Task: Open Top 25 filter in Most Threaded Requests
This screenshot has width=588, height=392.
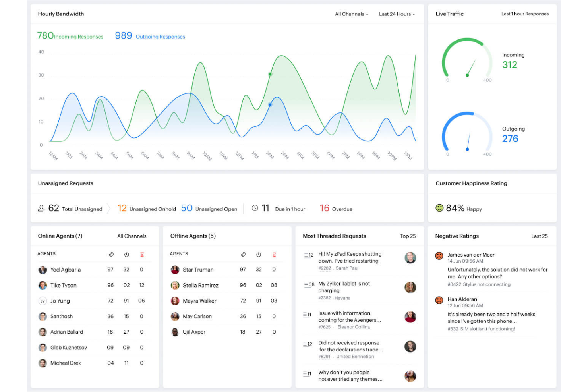Action: pyautogui.click(x=408, y=236)
